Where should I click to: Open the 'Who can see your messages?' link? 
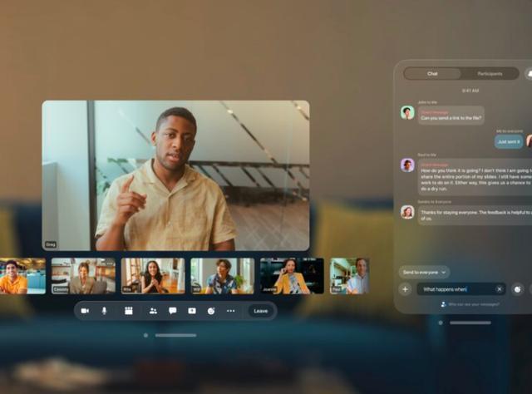(x=474, y=305)
